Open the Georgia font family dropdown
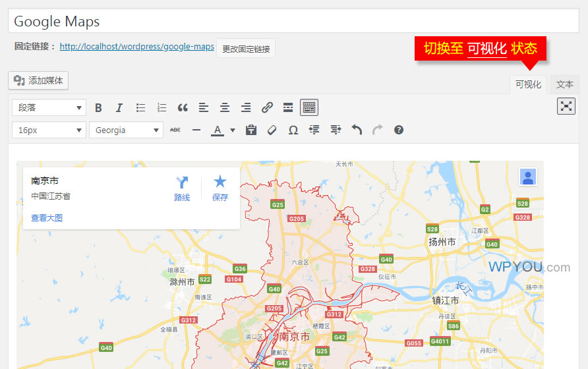Screen dimensions: 588x369 [x=126, y=130]
